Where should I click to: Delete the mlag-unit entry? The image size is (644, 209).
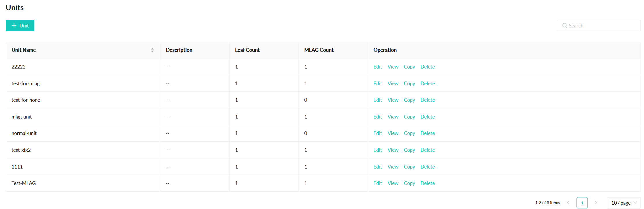click(x=427, y=117)
